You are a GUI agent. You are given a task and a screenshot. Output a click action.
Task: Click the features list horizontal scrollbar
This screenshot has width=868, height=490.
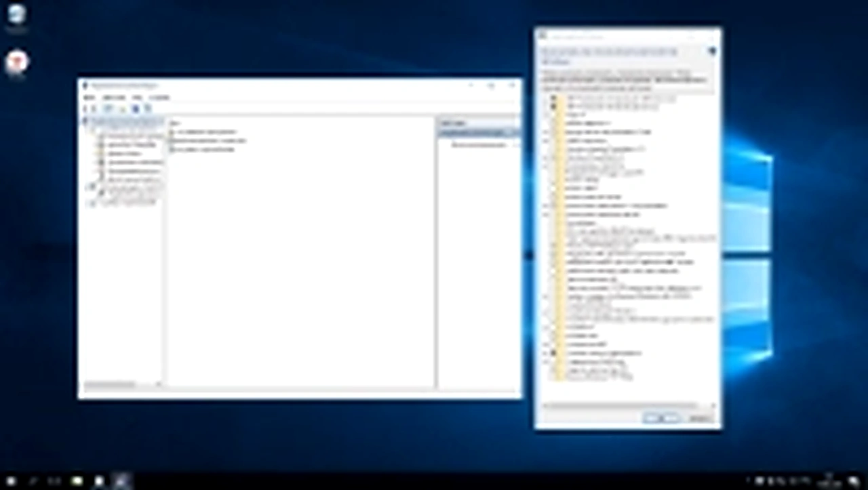coord(627,405)
